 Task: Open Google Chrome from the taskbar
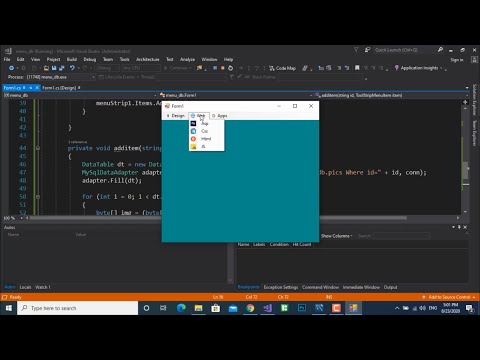tap(250, 308)
